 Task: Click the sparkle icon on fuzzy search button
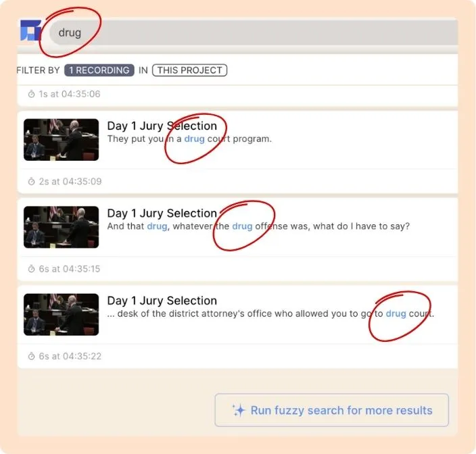[x=239, y=410]
